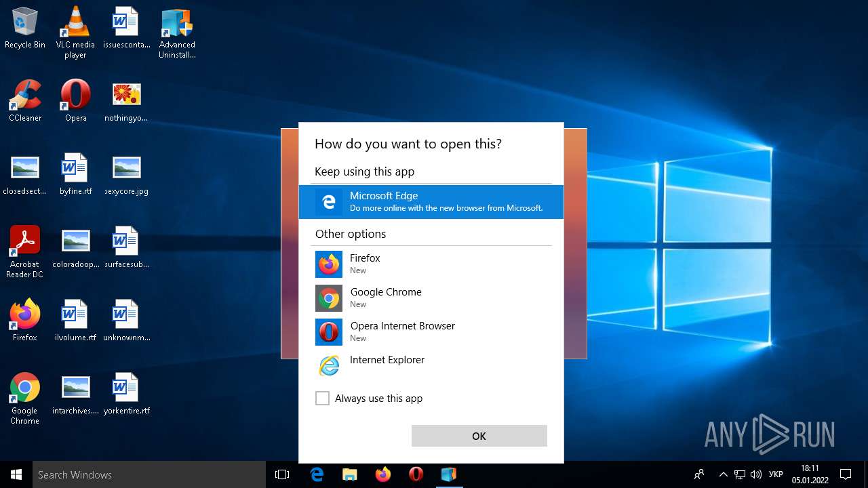This screenshot has width=868, height=488.
Task: Open Recycle Bin desktop icon
Action: pos(25,28)
